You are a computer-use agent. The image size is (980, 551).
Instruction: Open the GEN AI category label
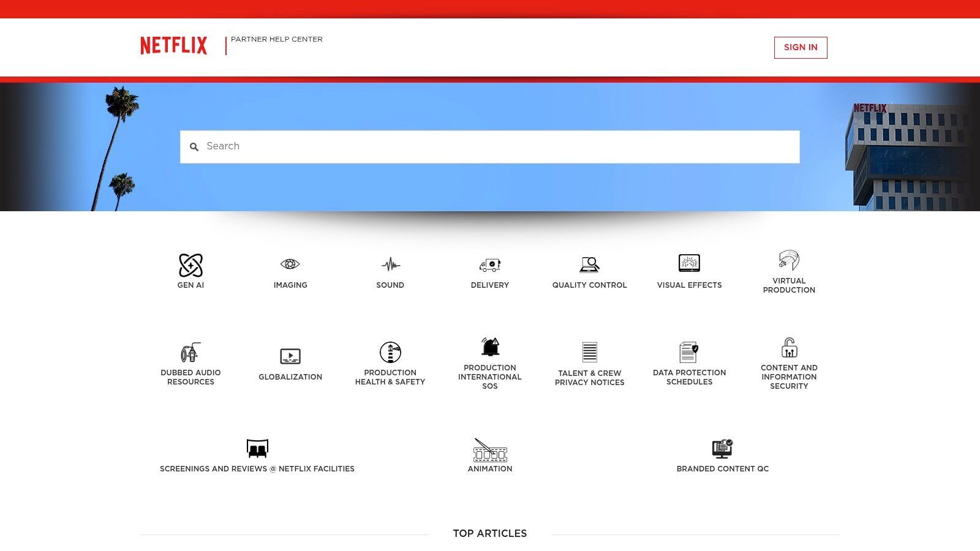click(x=190, y=285)
